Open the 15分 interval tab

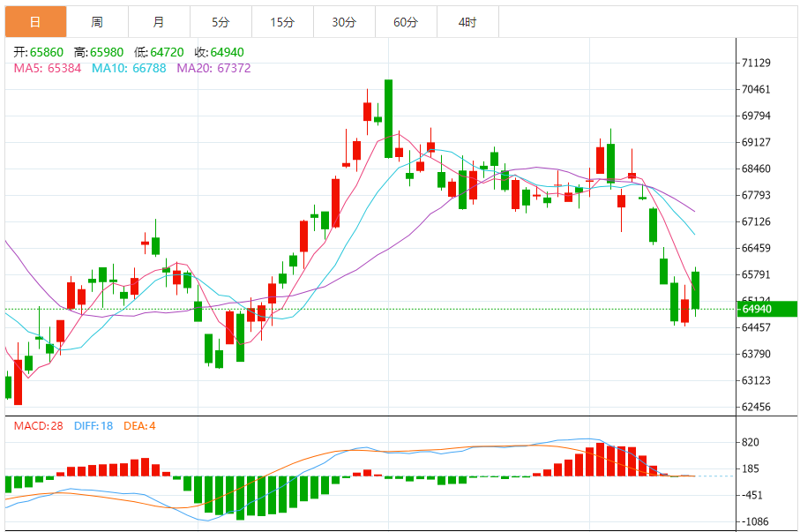click(x=282, y=22)
